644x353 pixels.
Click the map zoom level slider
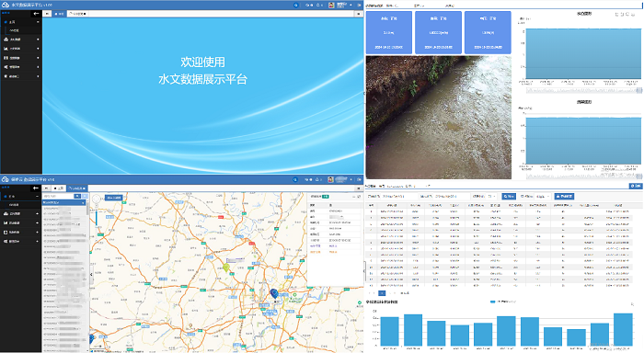97,218
